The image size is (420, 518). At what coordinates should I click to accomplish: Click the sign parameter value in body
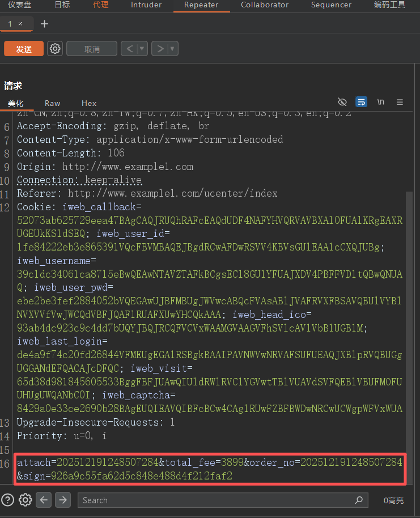tap(142, 476)
